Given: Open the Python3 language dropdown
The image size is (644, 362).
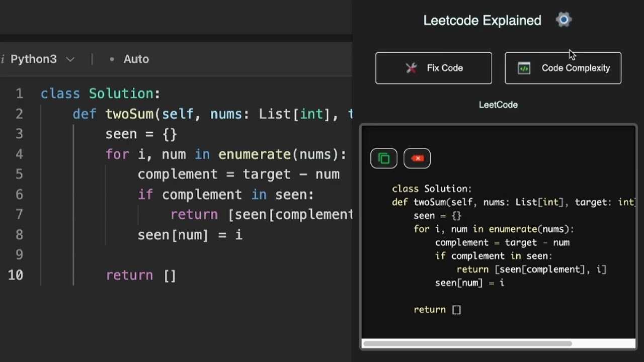Looking at the screenshot, I should click(x=42, y=59).
